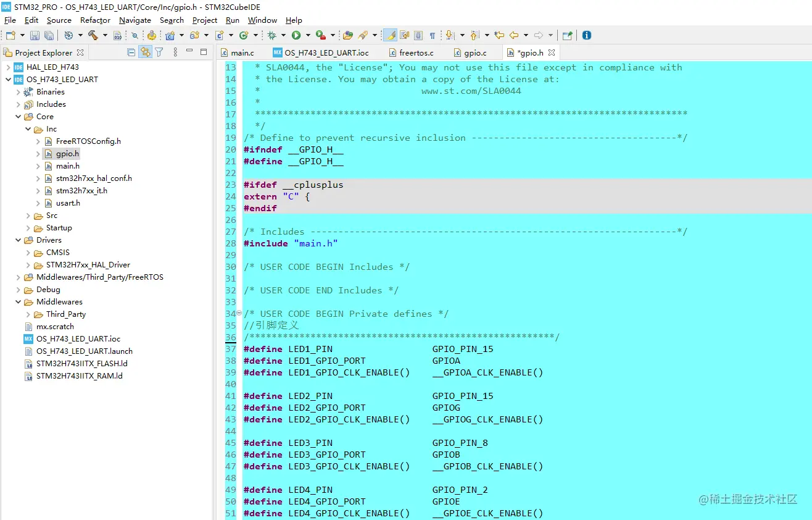Toggle Block Selection Mode icon
Screen dimensions: 812x520
(x=418, y=36)
